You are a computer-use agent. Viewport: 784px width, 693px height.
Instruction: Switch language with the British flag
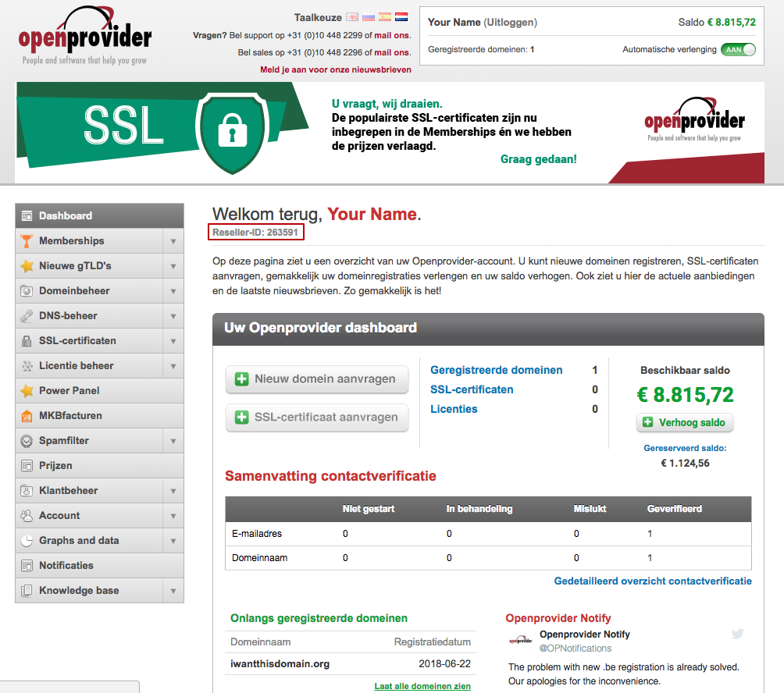point(352,17)
